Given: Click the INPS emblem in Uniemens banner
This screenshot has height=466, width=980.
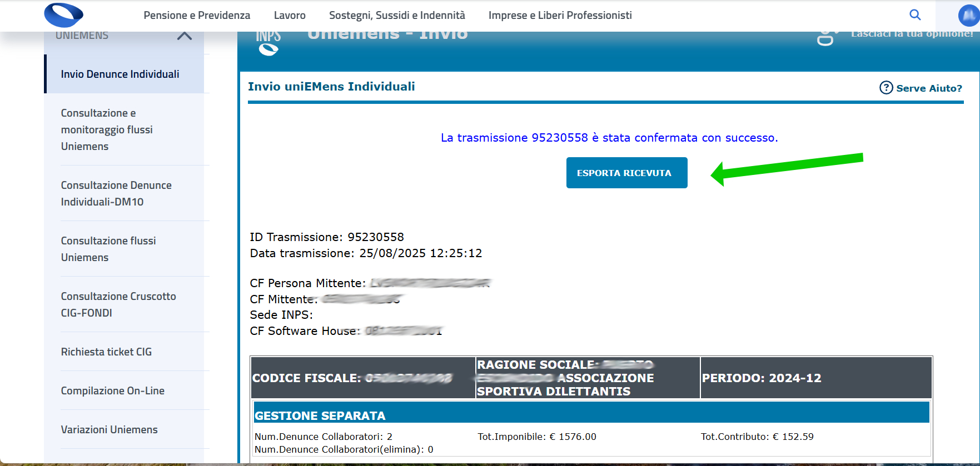Looking at the screenshot, I should (x=268, y=44).
